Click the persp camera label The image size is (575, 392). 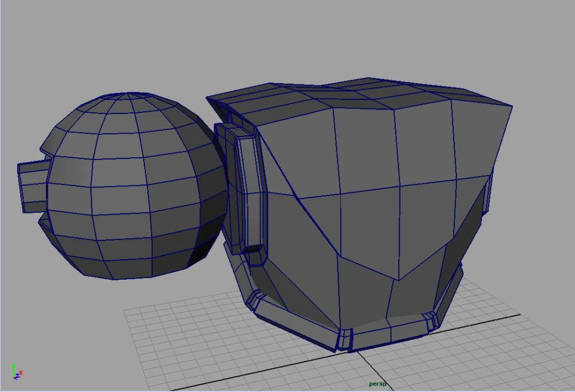coord(377,384)
